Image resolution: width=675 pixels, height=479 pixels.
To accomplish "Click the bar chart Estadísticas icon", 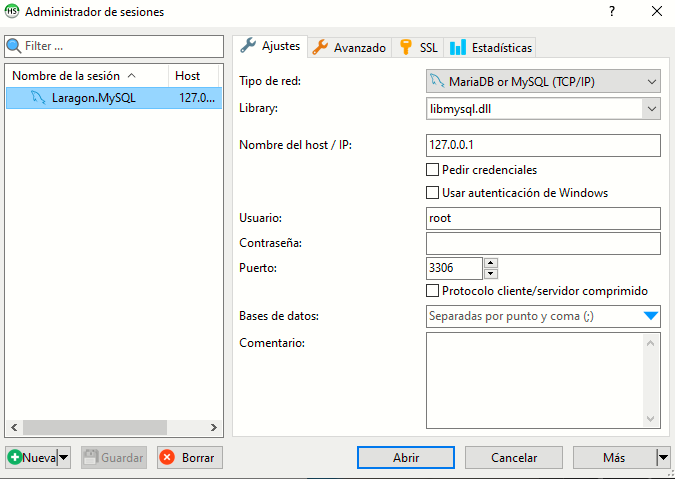I will tap(457, 47).
